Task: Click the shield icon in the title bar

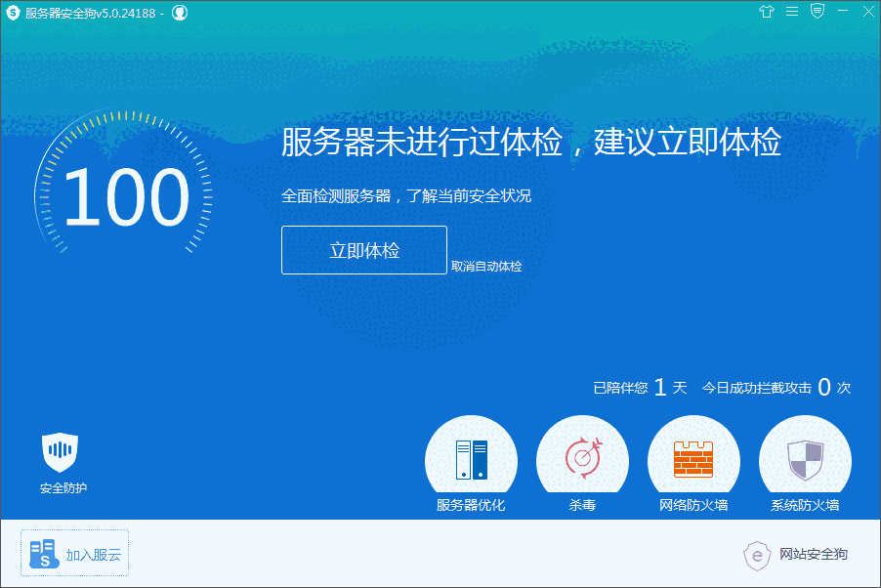Action: (x=816, y=12)
